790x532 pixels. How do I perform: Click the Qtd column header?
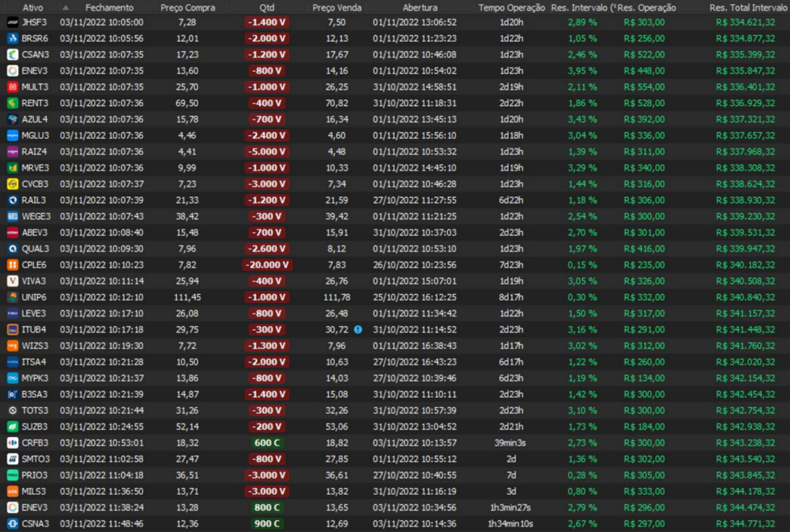point(266,7)
